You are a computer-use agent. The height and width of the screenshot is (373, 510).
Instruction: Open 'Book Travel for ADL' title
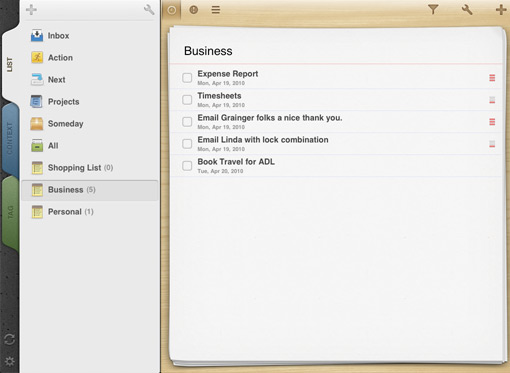point(236,162)
